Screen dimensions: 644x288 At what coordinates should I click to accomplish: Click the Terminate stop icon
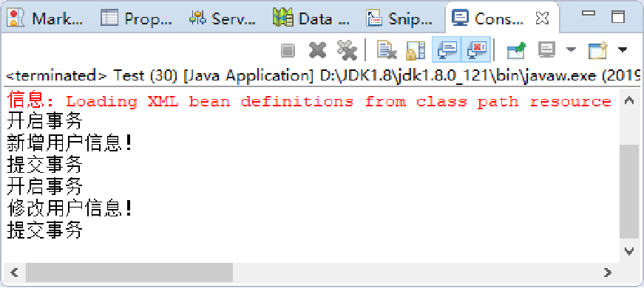pyautogui.click(x=288, y=50)
